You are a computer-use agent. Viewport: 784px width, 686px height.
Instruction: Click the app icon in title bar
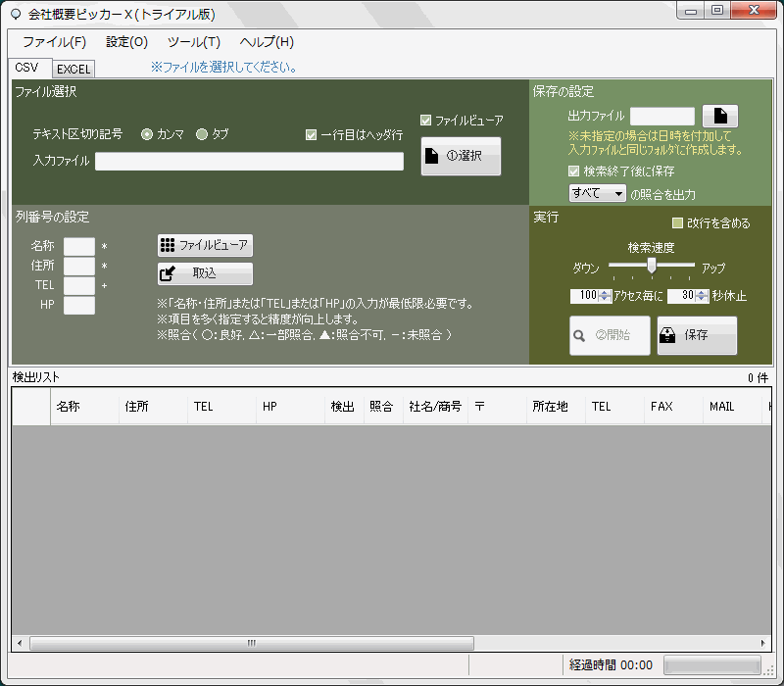point(15,15)
